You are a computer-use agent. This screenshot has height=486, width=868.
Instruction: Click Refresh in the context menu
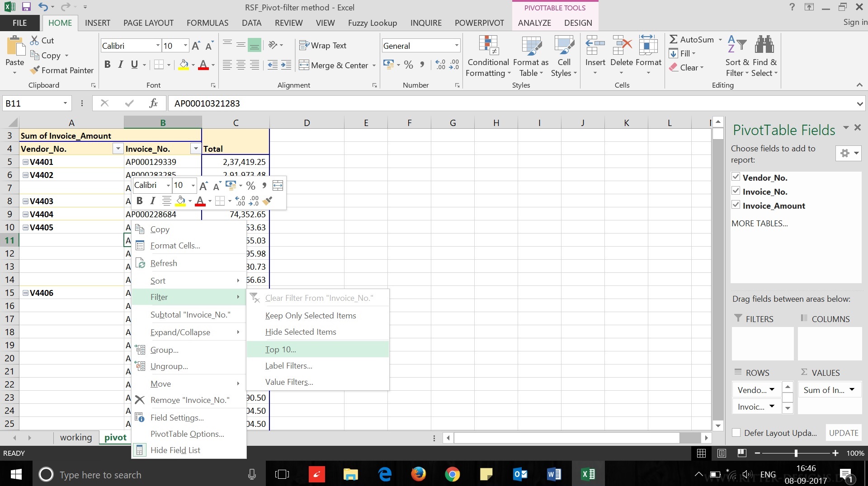pos(189,263)
